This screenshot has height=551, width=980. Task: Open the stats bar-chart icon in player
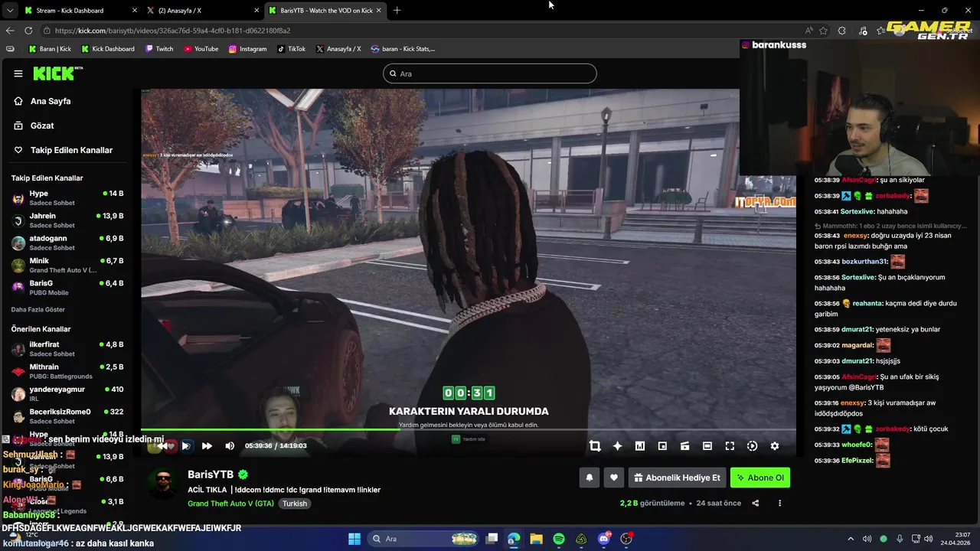(640, 445)
